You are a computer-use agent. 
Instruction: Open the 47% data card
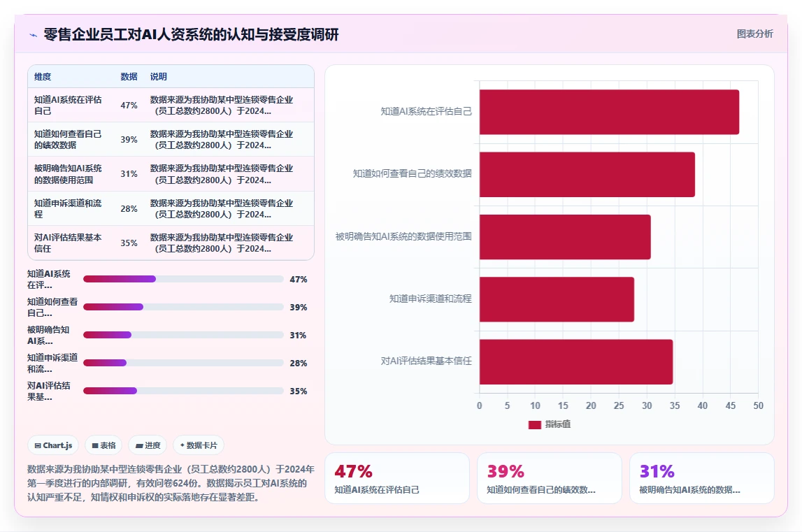click(397, 478)
